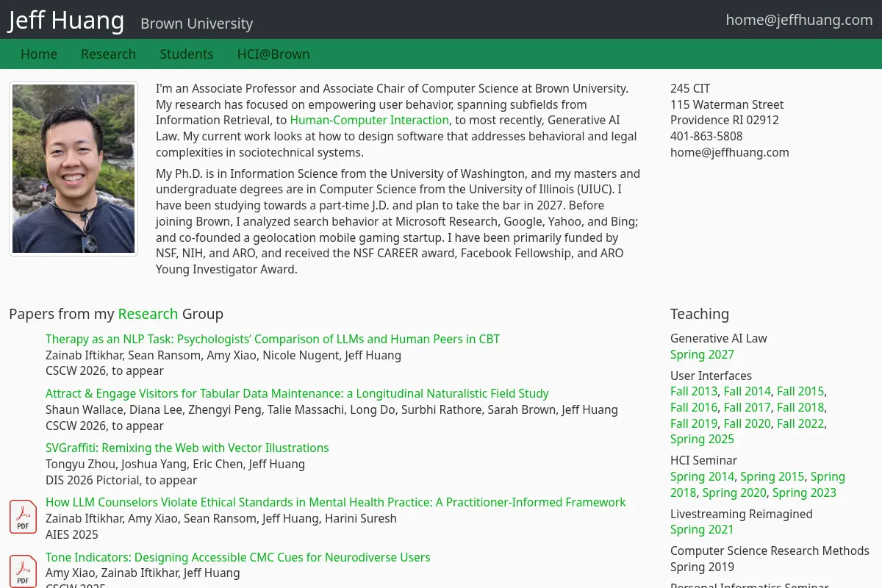Open Attract & Engage Visitors paper link
The image size is (882, 588).
(x=297, y=393)
